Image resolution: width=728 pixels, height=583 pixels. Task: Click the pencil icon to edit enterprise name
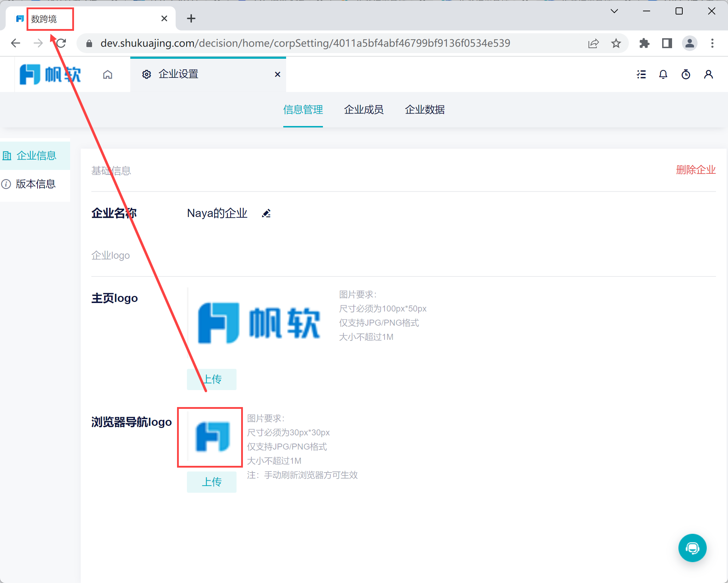tap(266, 213)
